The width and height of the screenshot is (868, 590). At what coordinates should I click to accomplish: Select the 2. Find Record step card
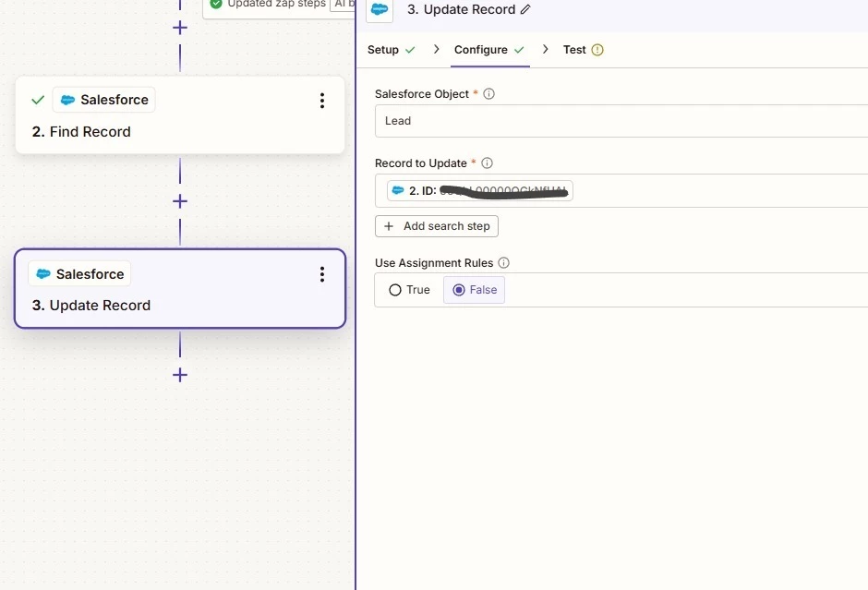[180, 115]
